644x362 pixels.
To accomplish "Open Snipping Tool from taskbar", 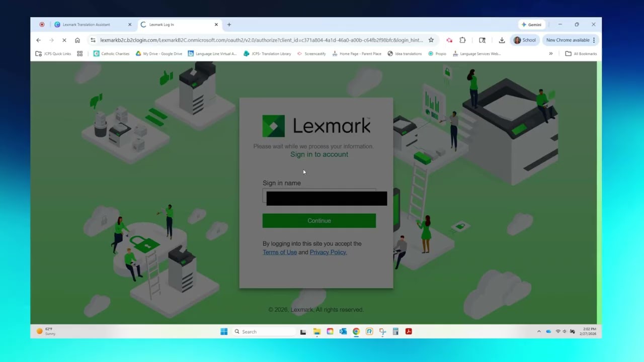I will pos(382,332).
